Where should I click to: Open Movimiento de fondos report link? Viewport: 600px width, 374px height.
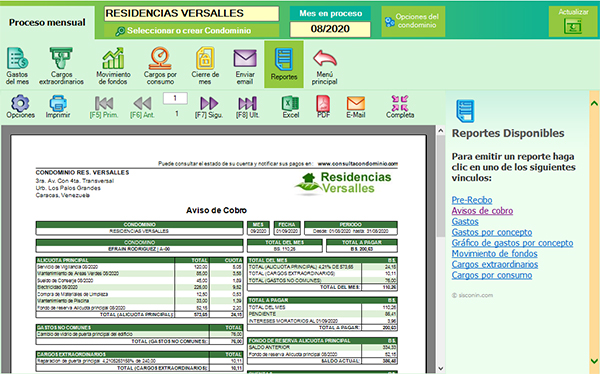[494, 253]
